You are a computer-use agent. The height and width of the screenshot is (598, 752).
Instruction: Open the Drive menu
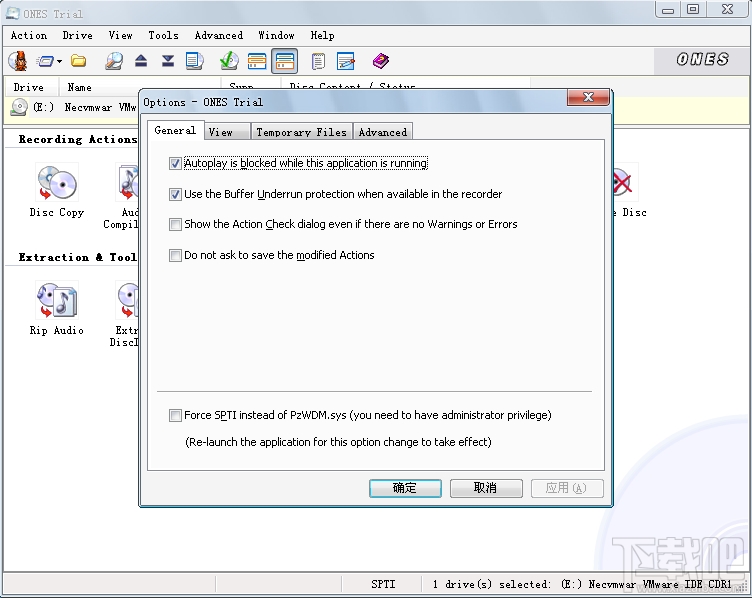tap(78, 35)
